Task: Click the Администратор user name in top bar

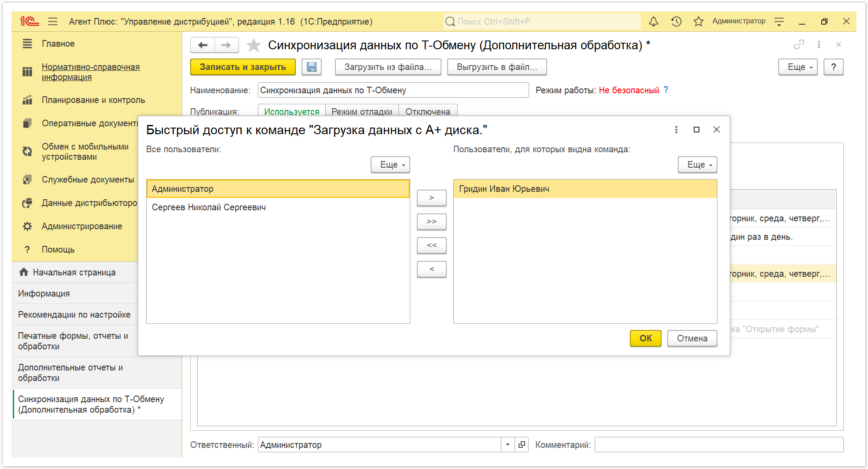Action: coord(739,21)
